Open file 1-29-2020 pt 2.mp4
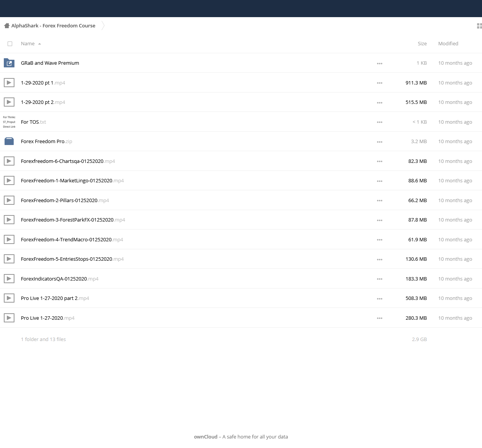This screenshot has width=482, height=448. pyautogui.click(x=43, y=102)
